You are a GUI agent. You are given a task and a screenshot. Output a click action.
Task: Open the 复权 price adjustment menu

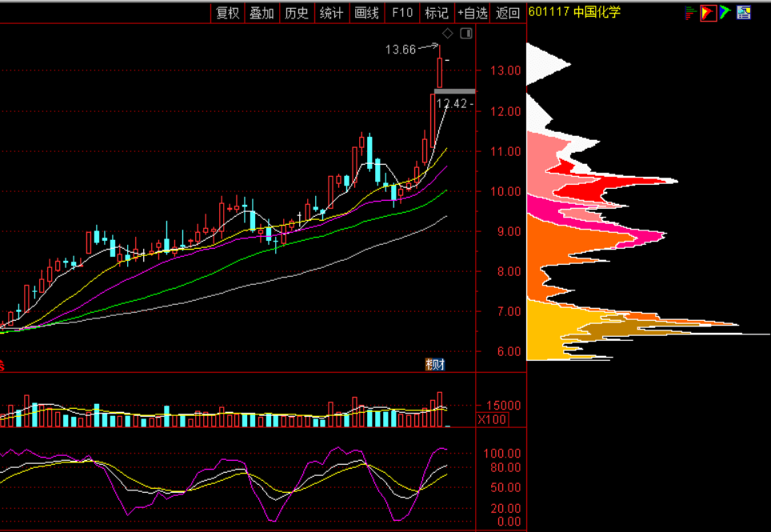click(x=228, y=13)
